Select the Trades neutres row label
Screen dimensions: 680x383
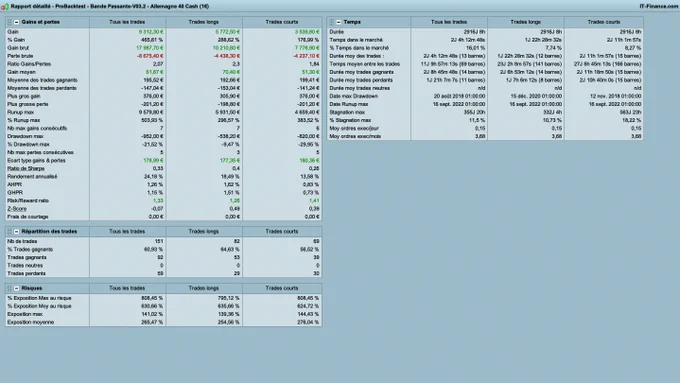25,266
